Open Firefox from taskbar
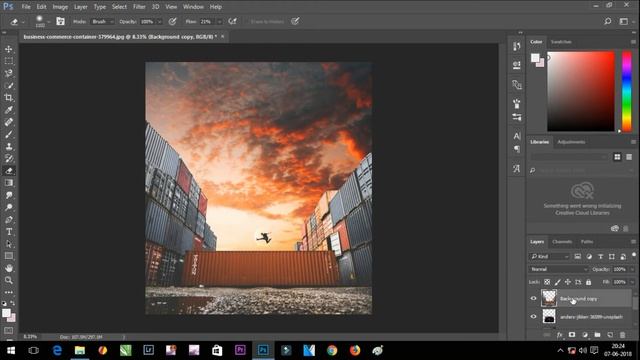This screenshot has width=640, height=360. pos(355,350)
